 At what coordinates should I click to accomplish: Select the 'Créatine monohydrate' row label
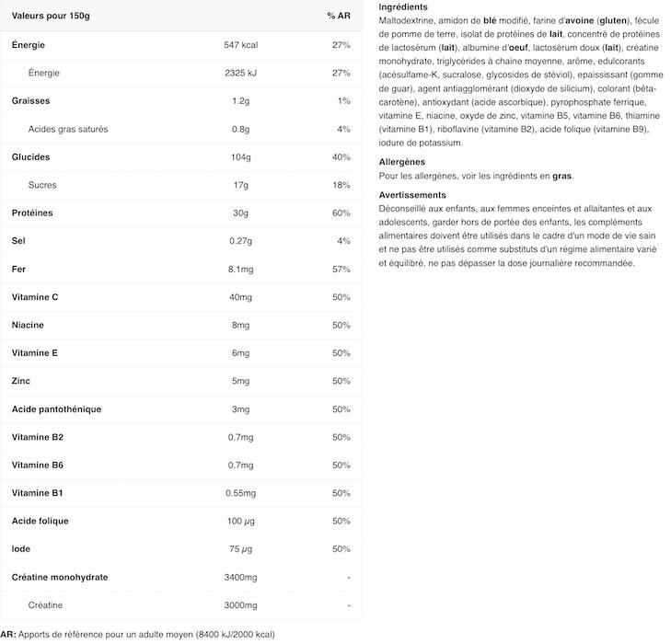60,577
